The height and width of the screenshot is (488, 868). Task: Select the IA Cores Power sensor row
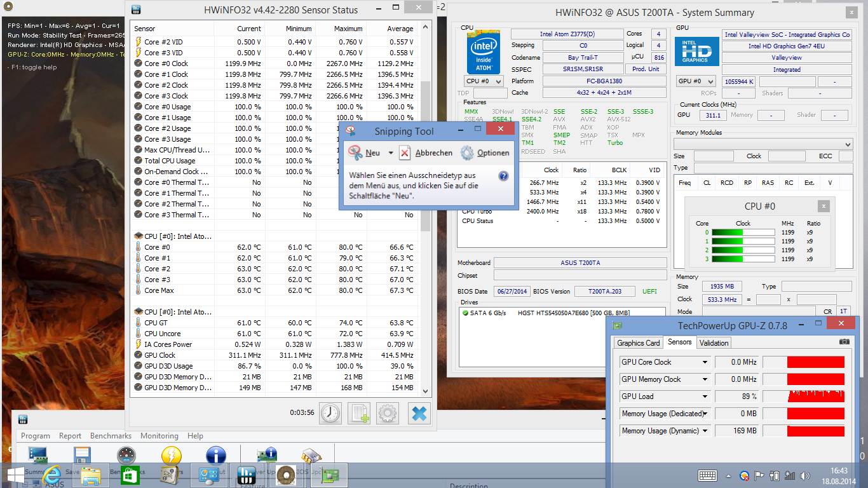tap(275, 344)
